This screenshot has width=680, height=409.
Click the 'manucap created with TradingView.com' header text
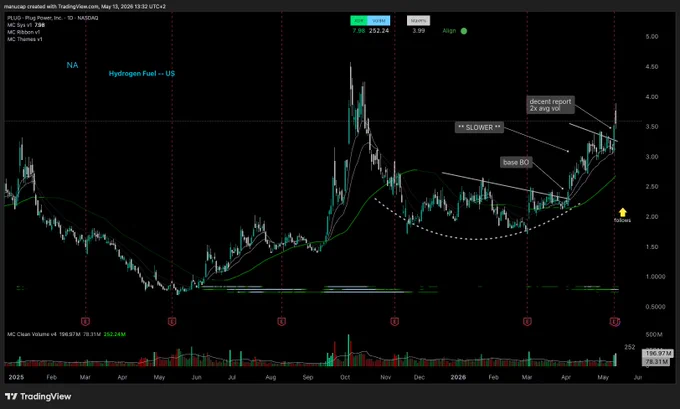coord(52,7)
